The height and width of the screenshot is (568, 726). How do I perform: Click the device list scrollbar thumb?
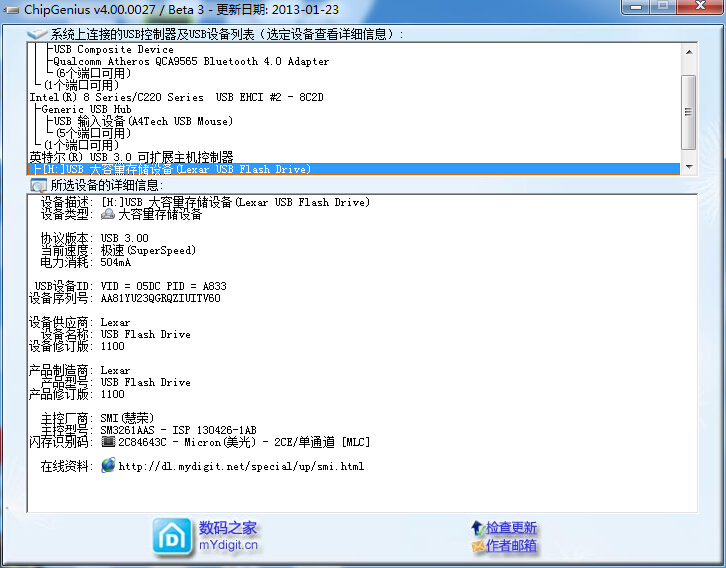point(689,112)
